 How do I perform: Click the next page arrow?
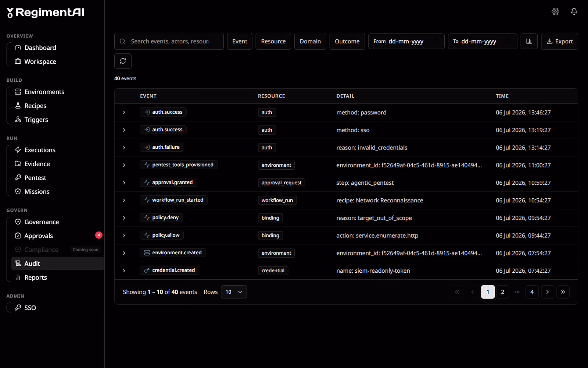pos(548,292)
